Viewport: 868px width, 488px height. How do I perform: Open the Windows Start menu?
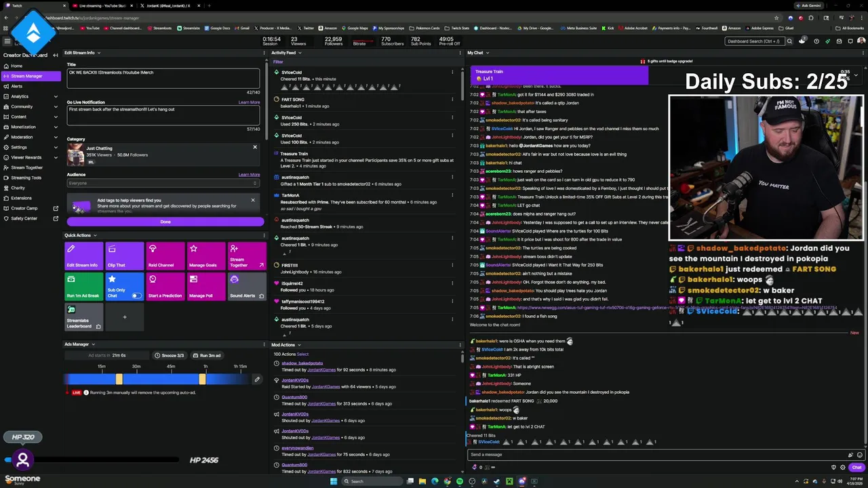[x=333, y=481]
